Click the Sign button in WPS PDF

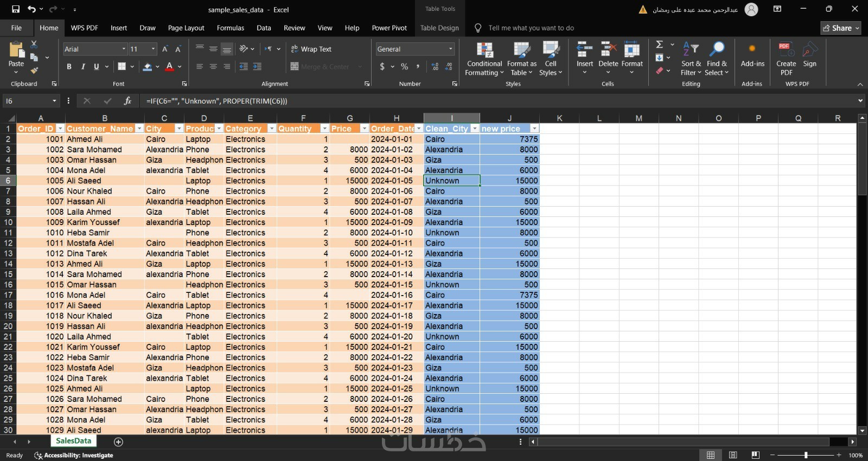[809, 54]
